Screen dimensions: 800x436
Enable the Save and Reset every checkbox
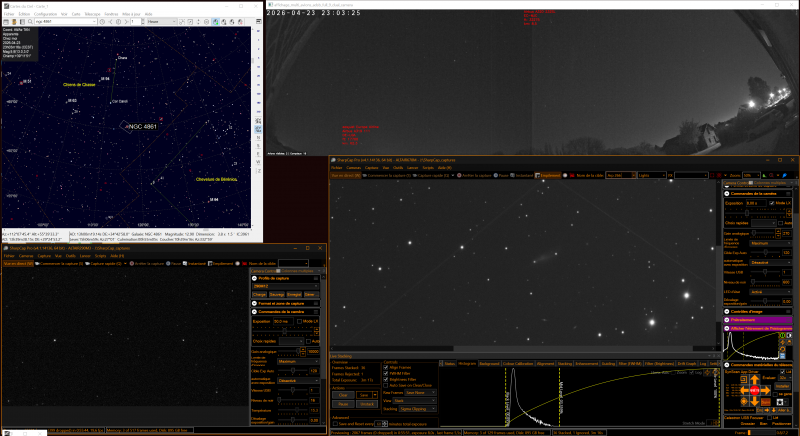point(335,424)
